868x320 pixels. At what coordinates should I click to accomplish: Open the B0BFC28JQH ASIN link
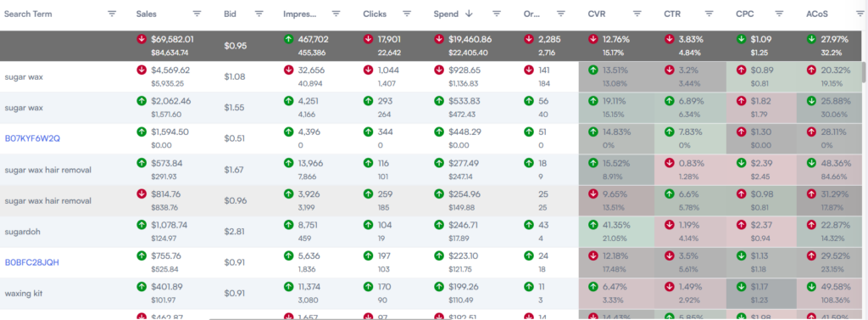pos(31,262)
